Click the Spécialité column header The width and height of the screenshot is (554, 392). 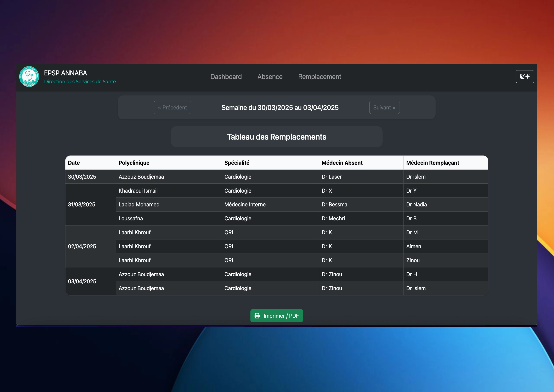(x=237, y=163)
